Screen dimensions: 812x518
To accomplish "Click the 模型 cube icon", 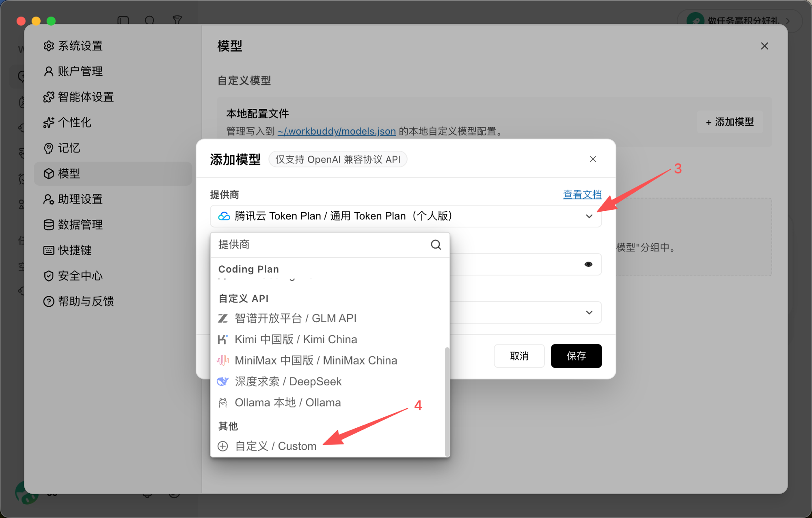I will pos(49,174).
